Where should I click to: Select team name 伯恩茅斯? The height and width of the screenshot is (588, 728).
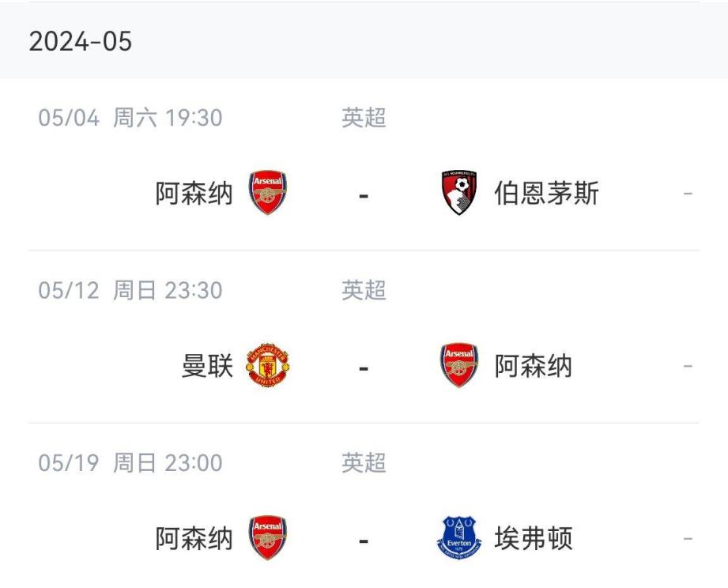tap(547, 194)
